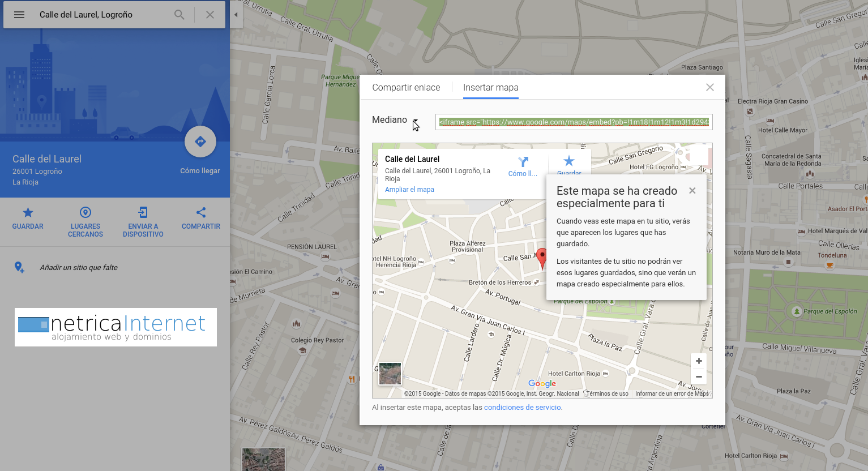The image size is (868, 471).
Task: Zoom in with the plus button
Action: [699, 361]
